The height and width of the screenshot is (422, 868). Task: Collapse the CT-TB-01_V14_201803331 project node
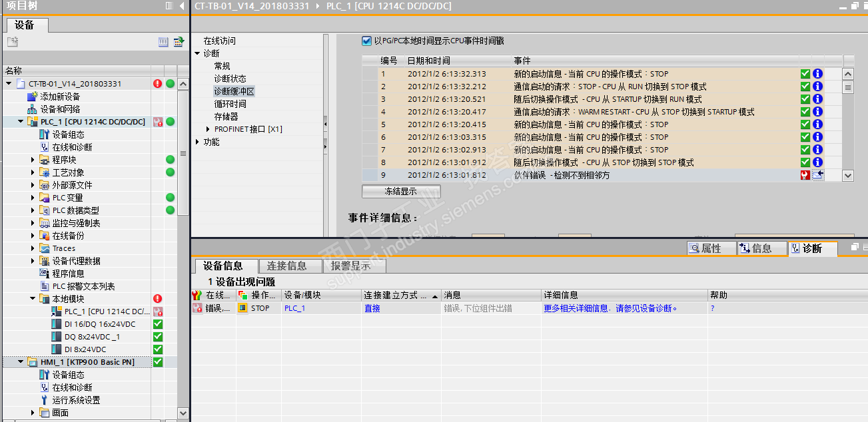(x=9, y=84)
